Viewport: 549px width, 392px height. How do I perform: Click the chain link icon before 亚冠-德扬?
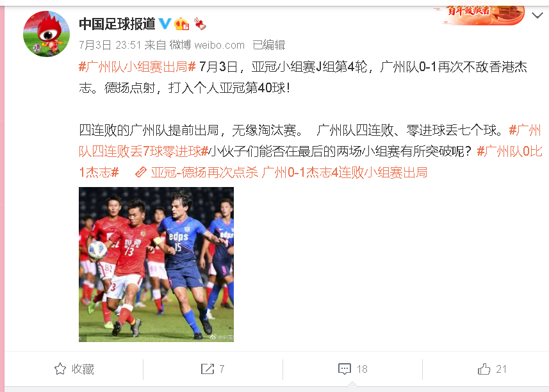141,172
